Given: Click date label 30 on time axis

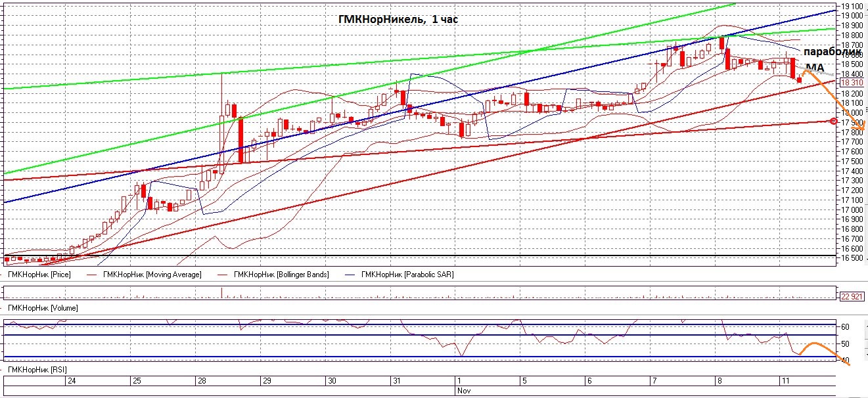Looking at the screenshot, I should point(332,381).
